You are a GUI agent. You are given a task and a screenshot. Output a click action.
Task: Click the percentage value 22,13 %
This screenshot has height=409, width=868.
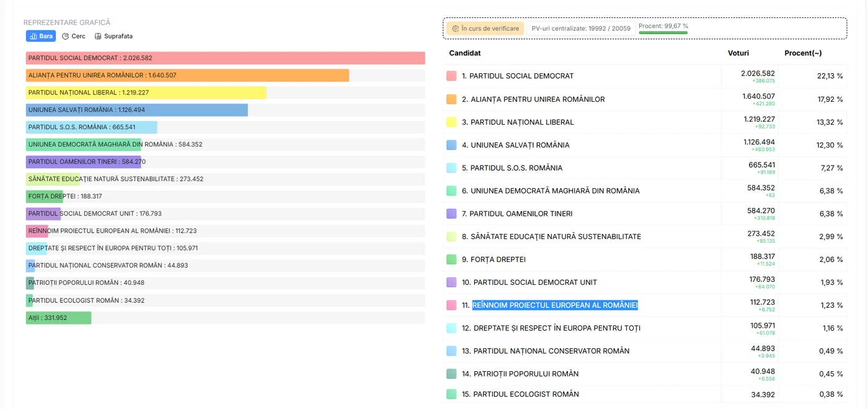(x=830, y=76)
